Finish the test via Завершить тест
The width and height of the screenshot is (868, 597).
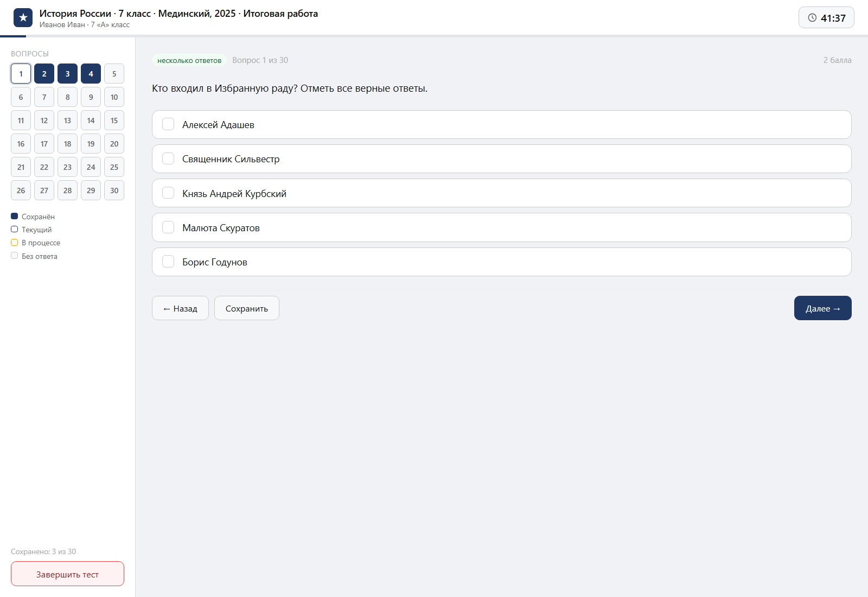coord(67,574)
